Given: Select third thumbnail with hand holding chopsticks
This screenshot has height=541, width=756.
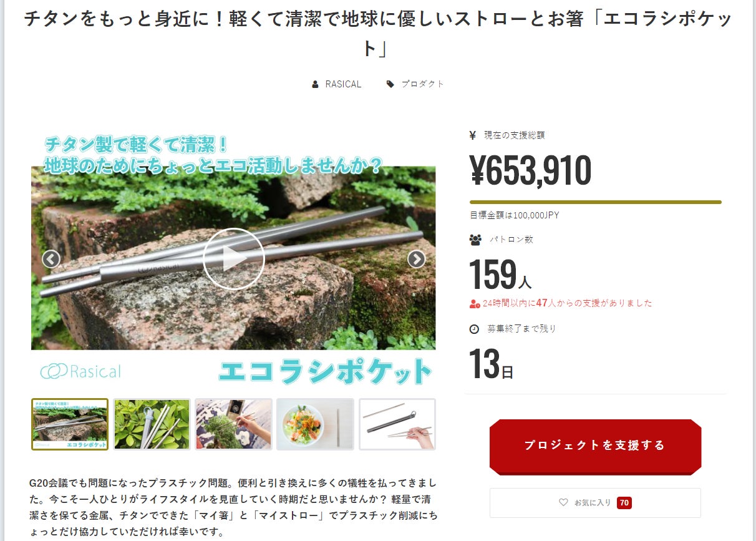Looking at the screenshot, I should click(233, 424).
